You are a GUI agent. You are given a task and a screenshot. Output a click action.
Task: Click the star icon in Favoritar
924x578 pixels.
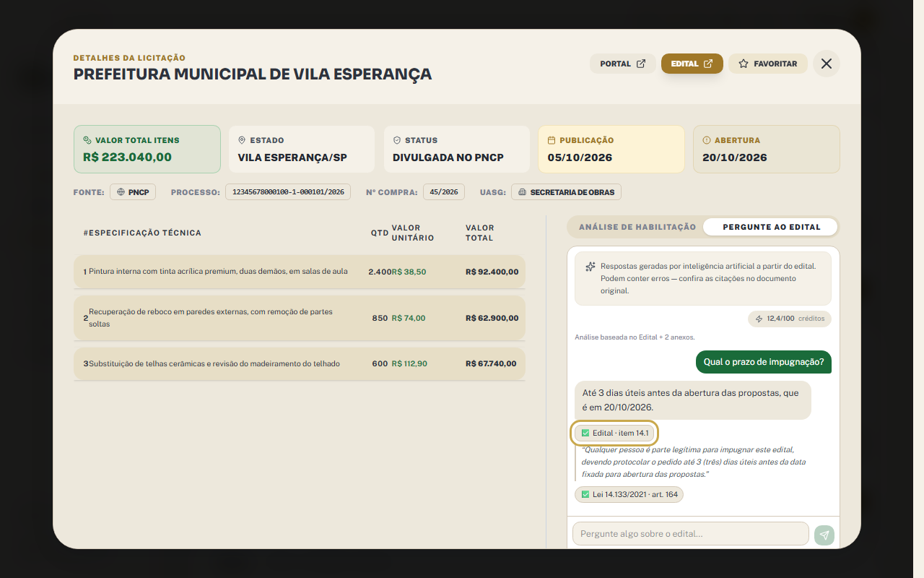coord(744,64)
